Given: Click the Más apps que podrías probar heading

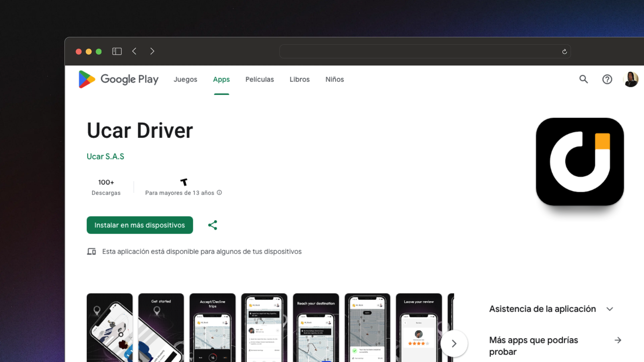Looking at the screenshot, I should (533, 346).
